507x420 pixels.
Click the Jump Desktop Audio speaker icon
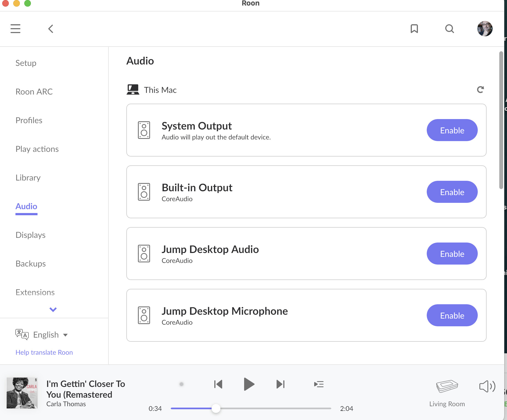tap(144, 254)
